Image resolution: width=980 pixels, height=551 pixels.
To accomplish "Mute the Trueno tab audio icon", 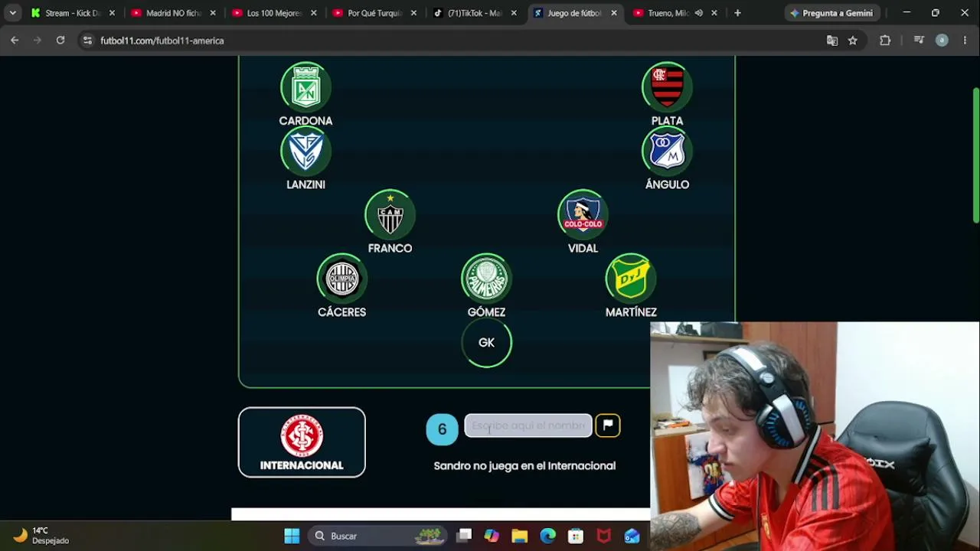I will (x=698, y=13).
